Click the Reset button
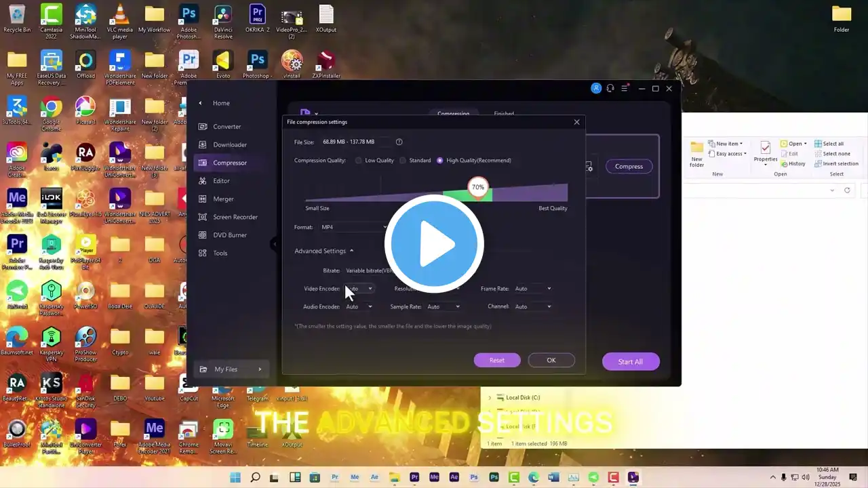The width and height of the screenshot is (868, 488). point(497,361)
